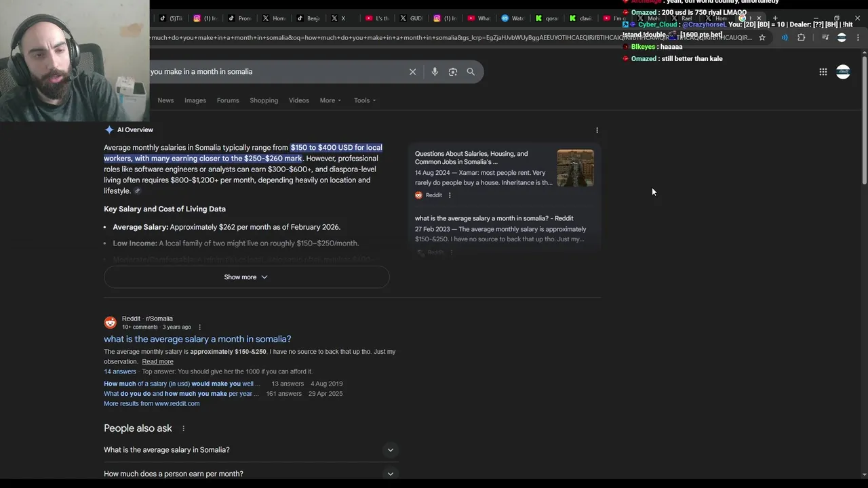
Task: Open the Chrome three-dot menu
Action: pos(858,37)
